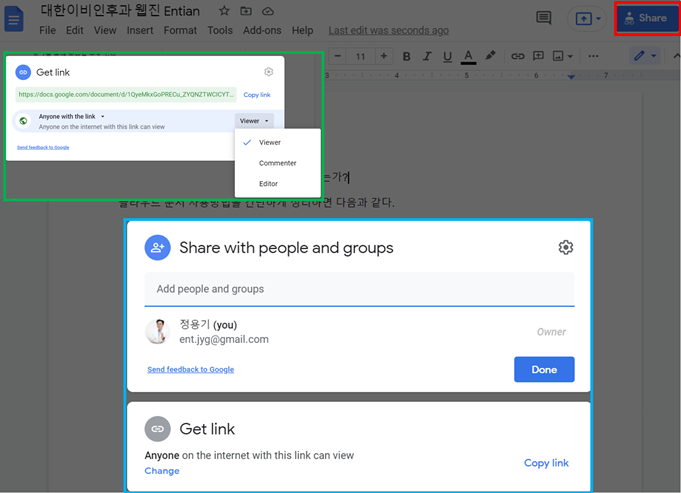Click the green globe icon
Image resolution: width=681 pixels, height=493 pixels.
[x=23, y=121]
